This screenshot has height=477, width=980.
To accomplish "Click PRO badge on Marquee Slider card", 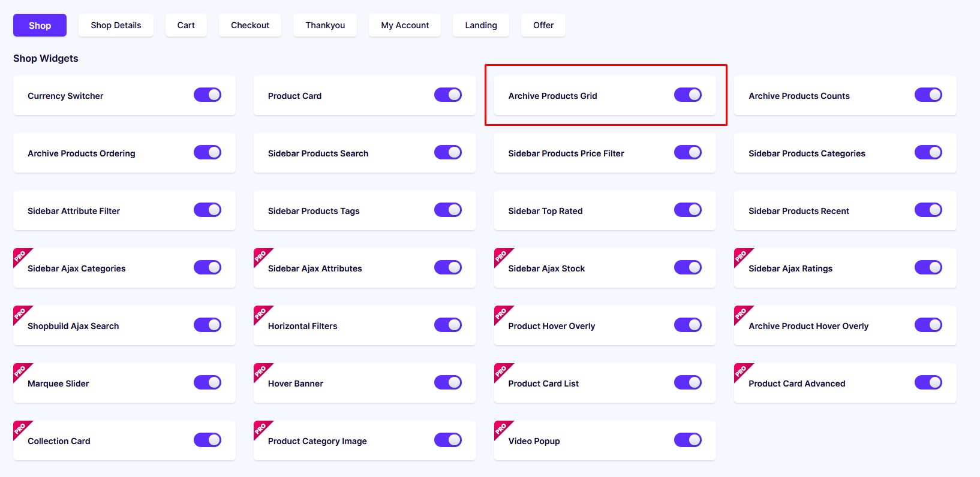I will (21, 371).
